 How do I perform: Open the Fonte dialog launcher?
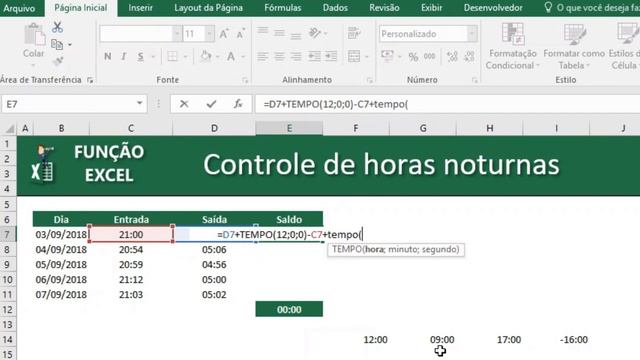coord(245,80)
